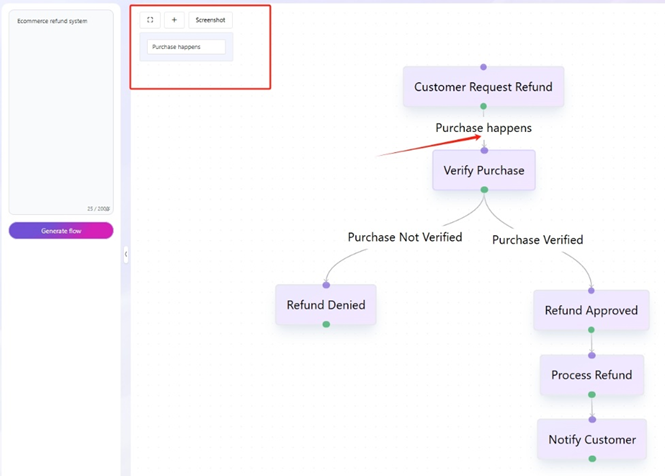Click the Ecommerce refund system prompt textarea

pos(61,112)
